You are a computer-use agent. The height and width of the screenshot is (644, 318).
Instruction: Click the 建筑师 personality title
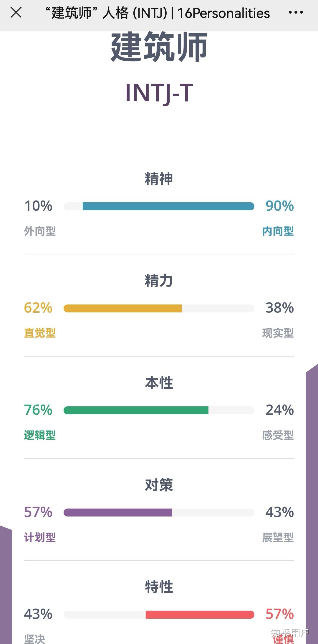pos(159,49)
